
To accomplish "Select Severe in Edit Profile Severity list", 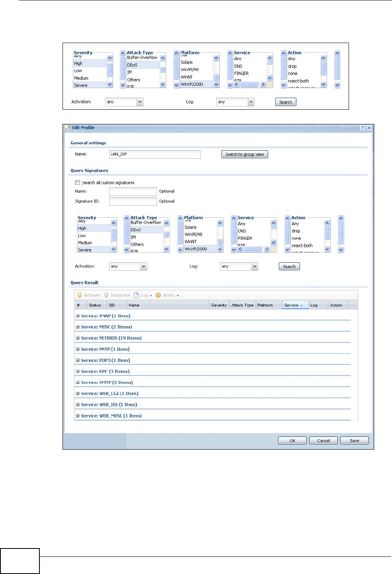I will (x=94, y=250).
